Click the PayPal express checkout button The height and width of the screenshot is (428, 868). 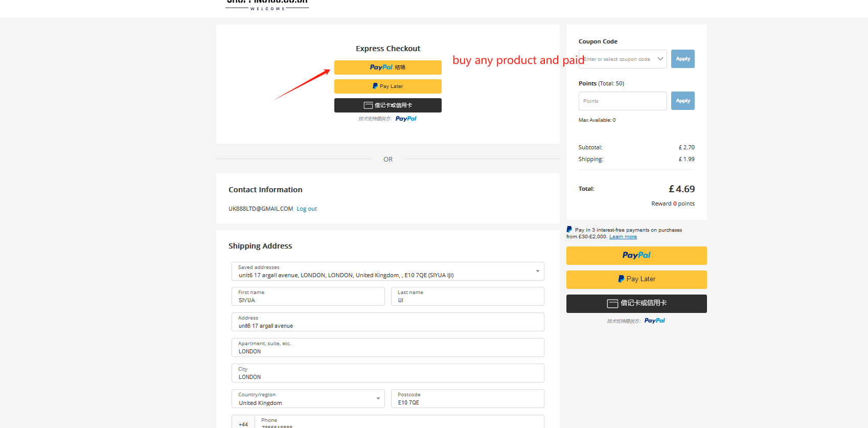coord(387,67)
